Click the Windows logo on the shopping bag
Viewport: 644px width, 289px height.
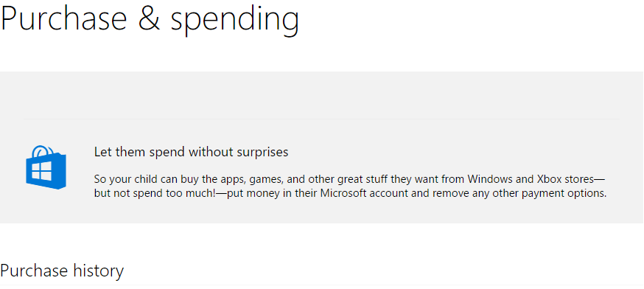click(41, 170)
